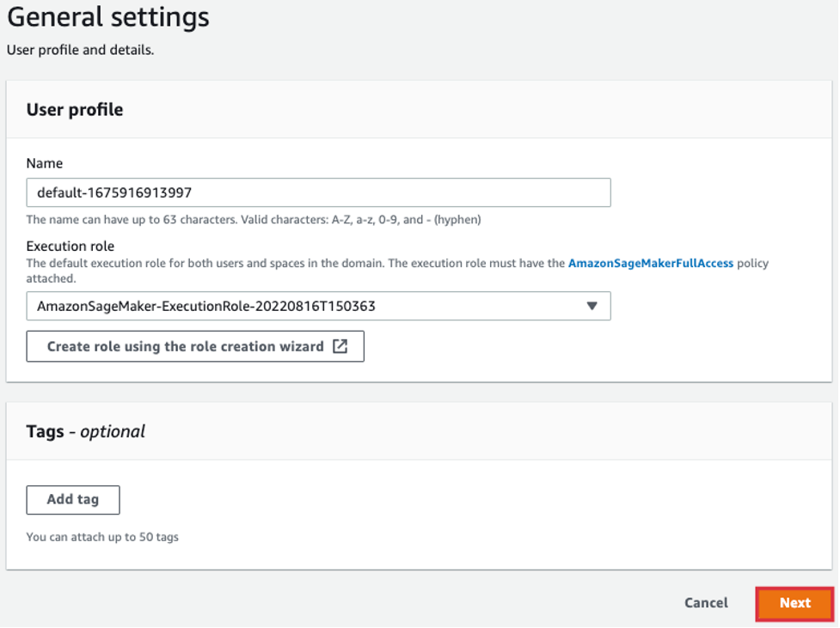Click the italic optional text beside Tags
840x628 pixels.
click(x=113, y=431)
